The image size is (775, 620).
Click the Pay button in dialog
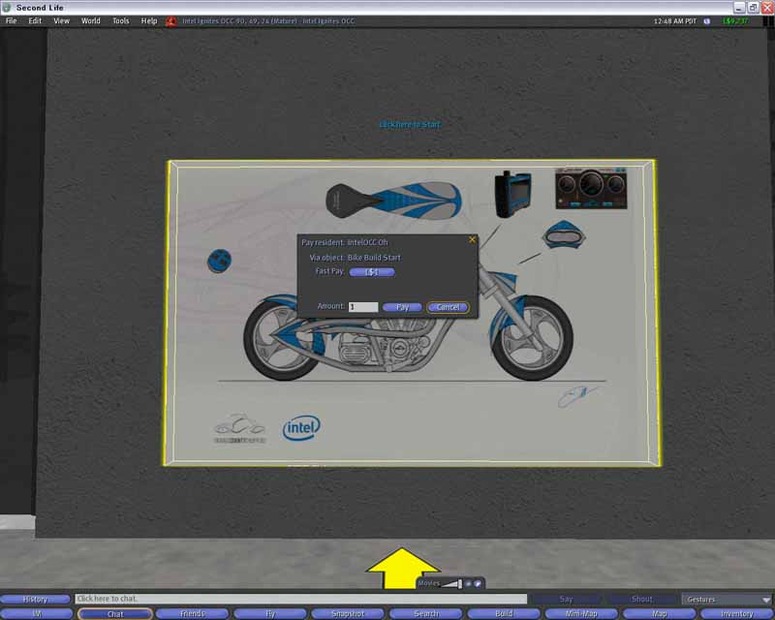[x=402, y=307]
